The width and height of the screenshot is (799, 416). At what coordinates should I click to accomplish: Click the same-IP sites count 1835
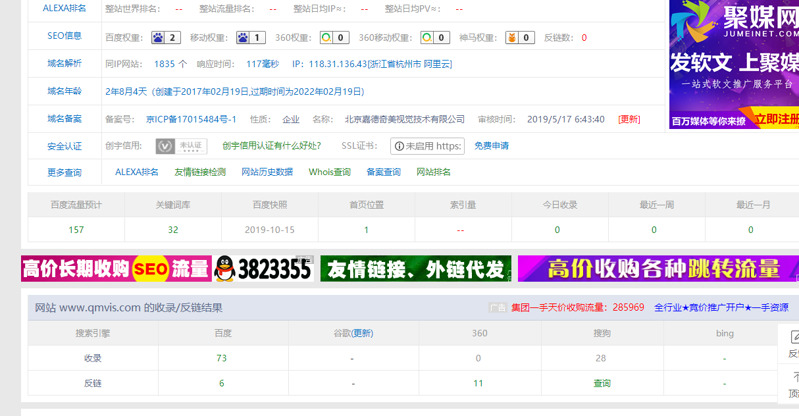[165, 64]
